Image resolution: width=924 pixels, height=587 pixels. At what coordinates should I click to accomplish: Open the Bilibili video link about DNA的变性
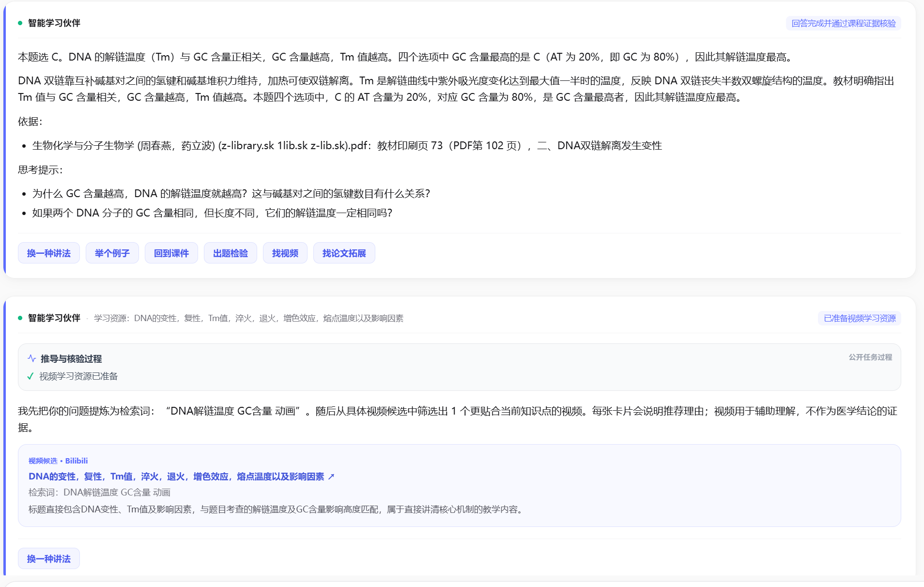pos(176,477)
